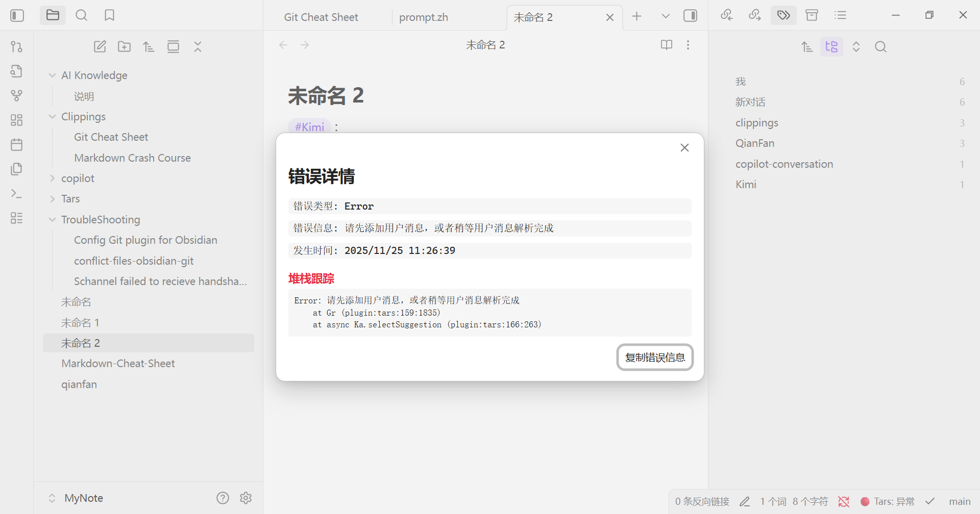Image resolution: width=980 pixels, height=514 pixels.
Task: Open the bookmarks panel
Action: (109, 15)
